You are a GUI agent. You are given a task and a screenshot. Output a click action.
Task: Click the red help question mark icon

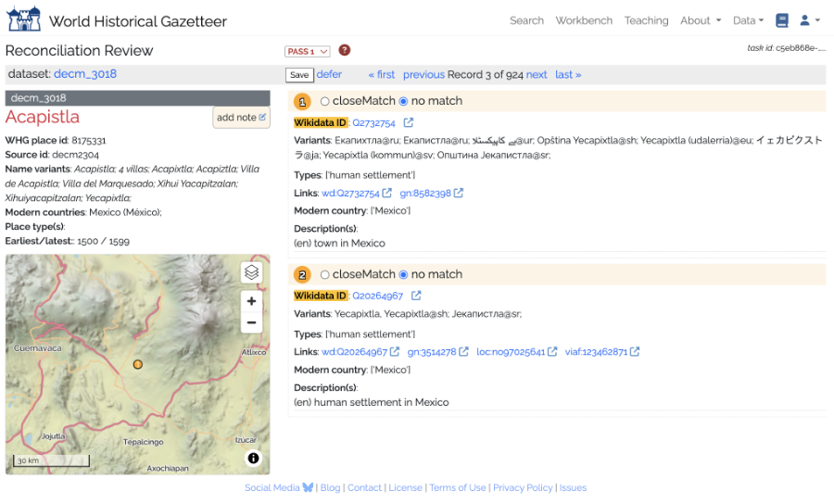tap(345, 51)
